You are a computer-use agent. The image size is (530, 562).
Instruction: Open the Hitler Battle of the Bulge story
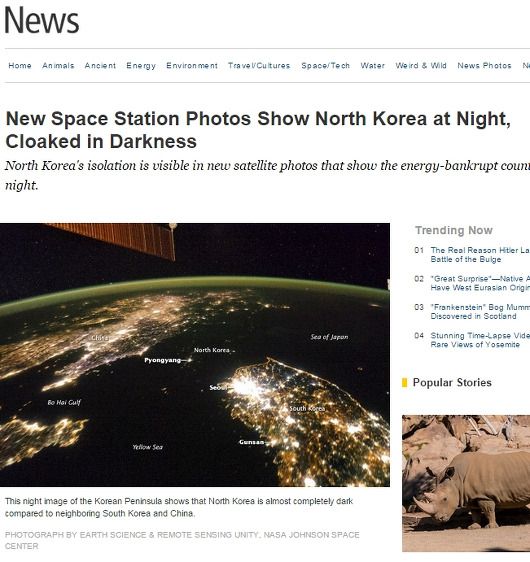[x=480, y=255]
